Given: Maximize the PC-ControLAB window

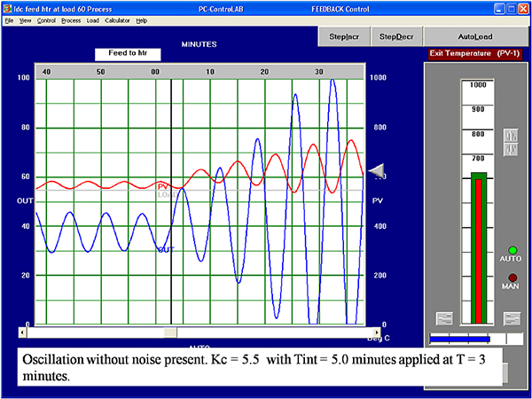Looking at the screenshot, I should point(512,9).
